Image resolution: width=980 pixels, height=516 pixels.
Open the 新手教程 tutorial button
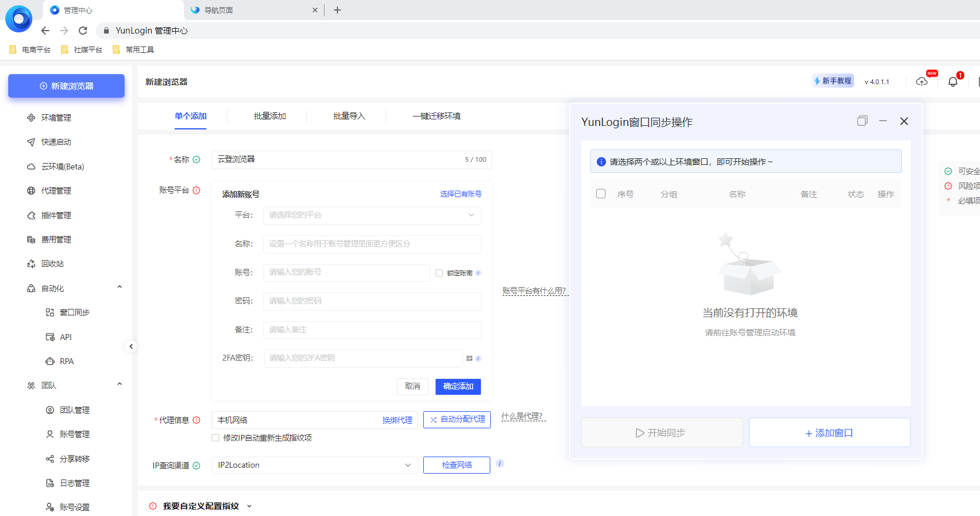[x=833, y=81]
